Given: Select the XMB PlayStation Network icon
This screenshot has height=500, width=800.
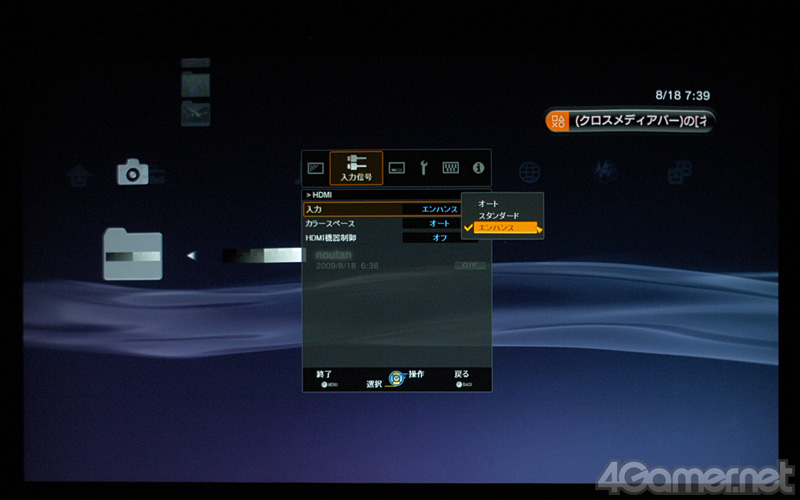Looking at the screenshot, I should pyautogui.click(x=605, y=172).
